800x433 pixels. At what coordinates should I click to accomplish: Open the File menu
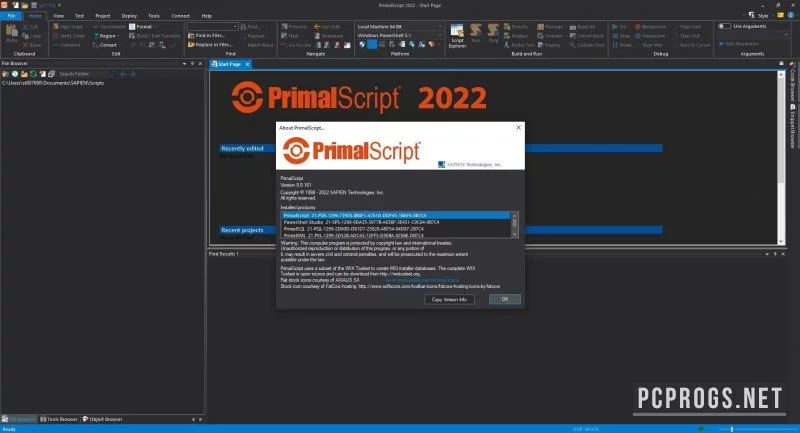pos(11,16)
